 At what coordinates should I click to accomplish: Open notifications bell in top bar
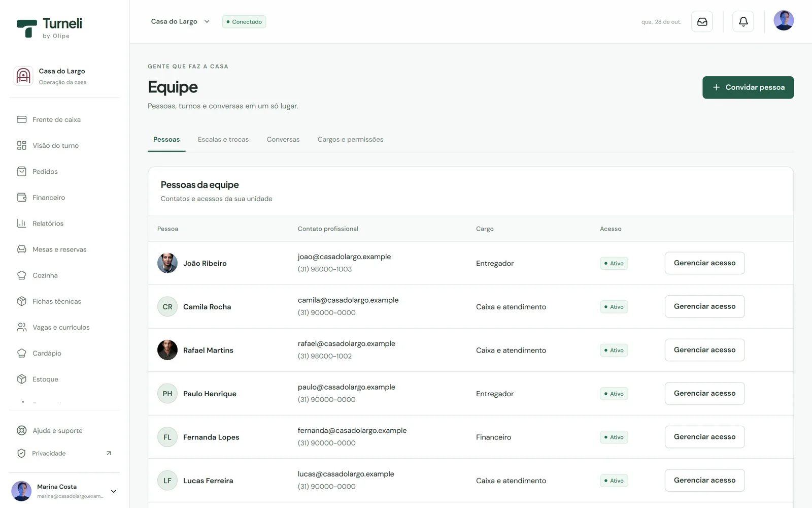pyautogui.click(x=743, y=21)
